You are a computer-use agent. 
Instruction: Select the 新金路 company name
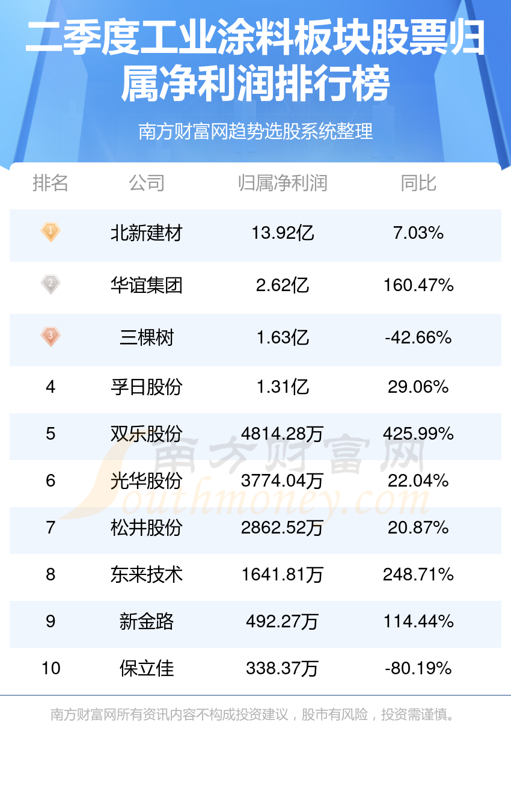[146, 621]
